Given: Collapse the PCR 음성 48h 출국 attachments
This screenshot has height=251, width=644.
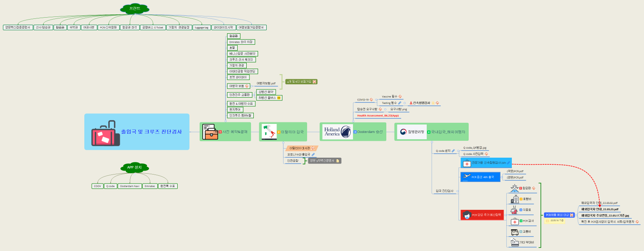Looking at the screenshot, I should tap(501, 177).
